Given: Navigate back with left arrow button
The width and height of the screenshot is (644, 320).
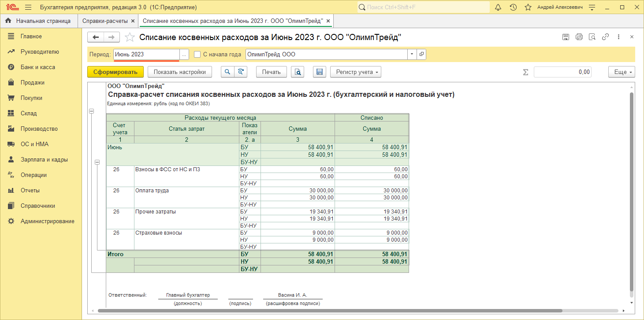Looking at the screenshot, I should [x=96, y=37].
